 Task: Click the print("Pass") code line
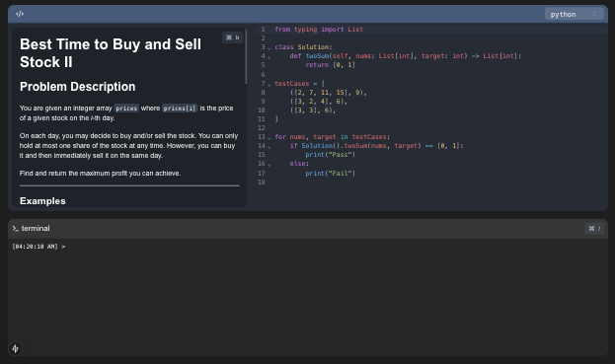(330, 155)
